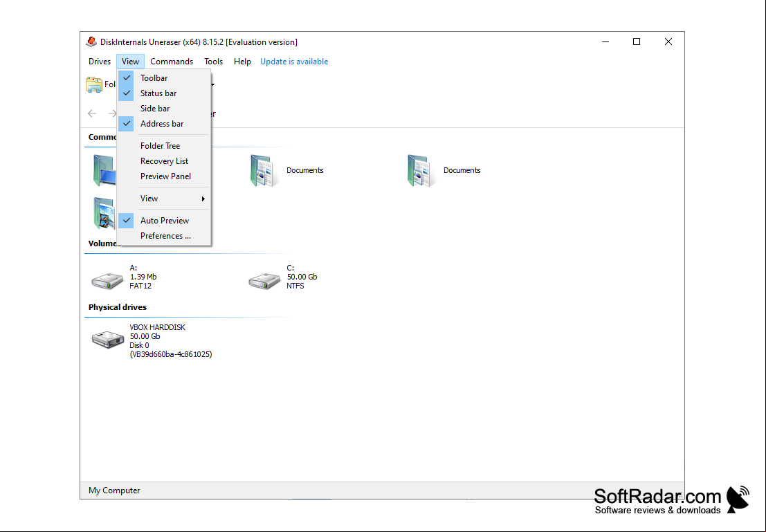Click the '1.39 Mb' text under A:
The height and width of the screenshot is (532, 766).
coord(143,277)
